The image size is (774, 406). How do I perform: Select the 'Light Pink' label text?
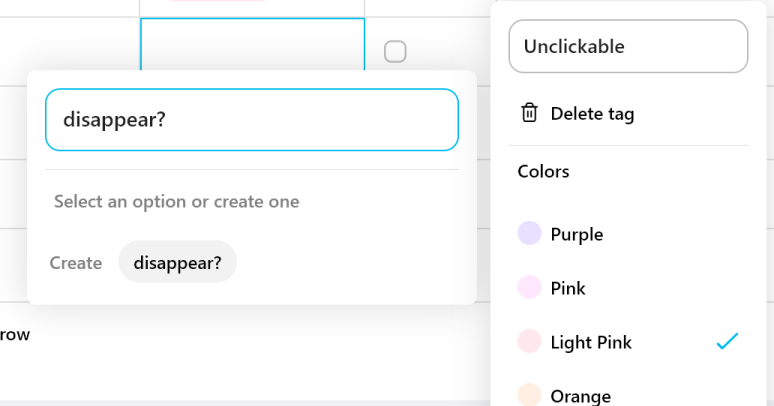tap(591, 342)
